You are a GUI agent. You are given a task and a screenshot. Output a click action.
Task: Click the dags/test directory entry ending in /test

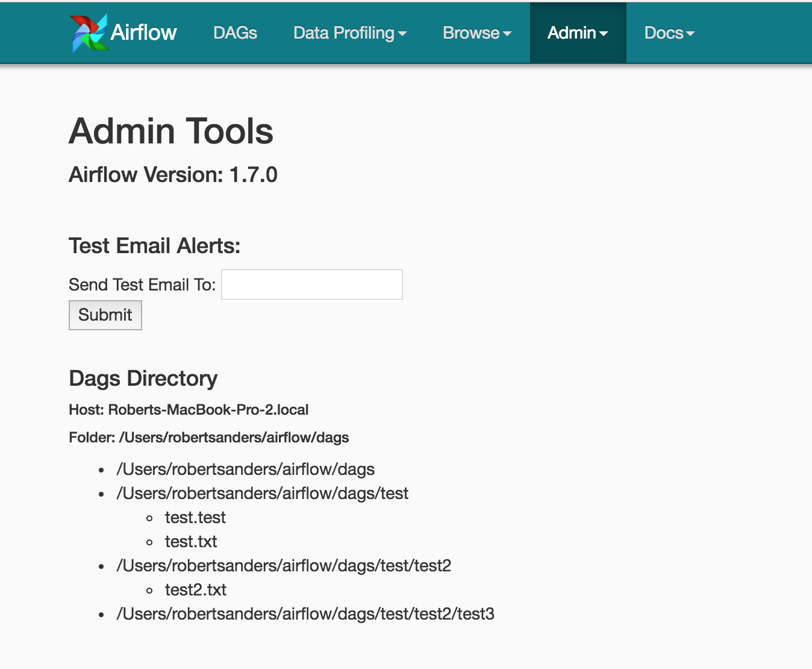263,493
